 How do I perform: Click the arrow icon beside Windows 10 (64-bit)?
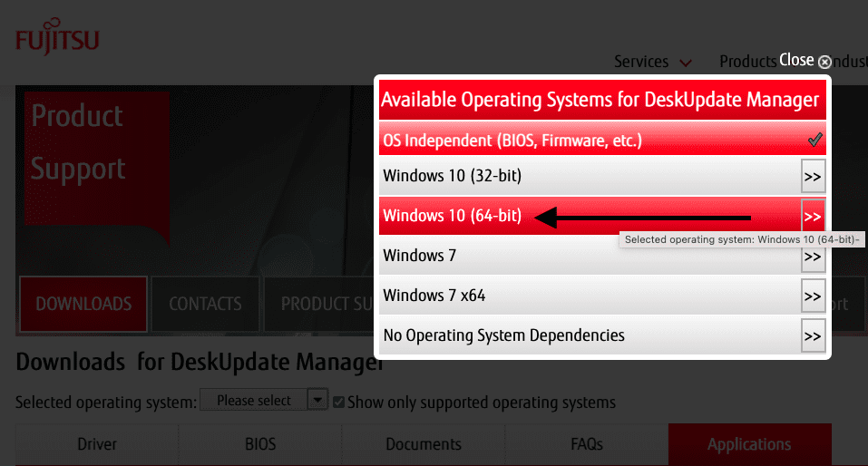[813, 217]
